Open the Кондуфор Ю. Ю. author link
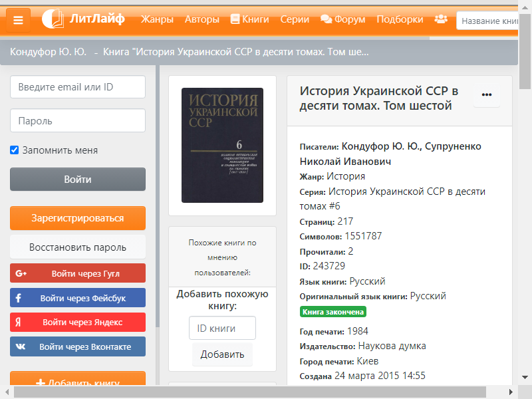532x399 pixels. tap(382, 146)
